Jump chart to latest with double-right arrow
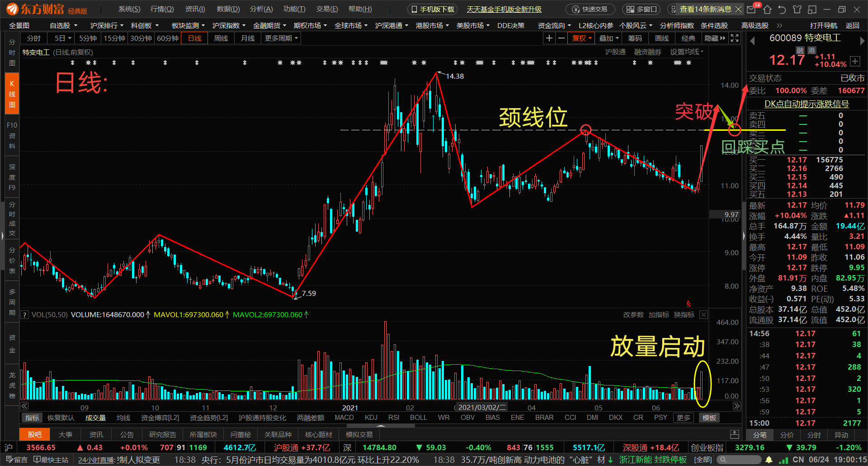The height and width of the screenshot is (466, 868). click(x=737, y=406)
